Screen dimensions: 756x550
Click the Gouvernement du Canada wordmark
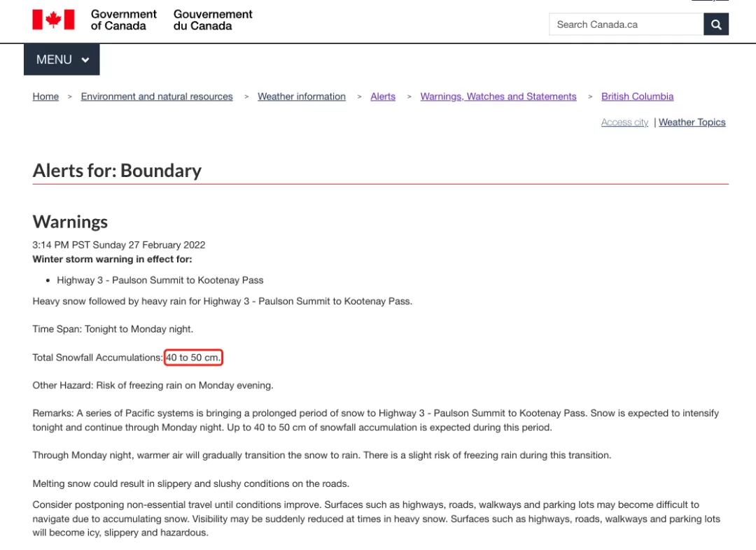click(213, 20)
